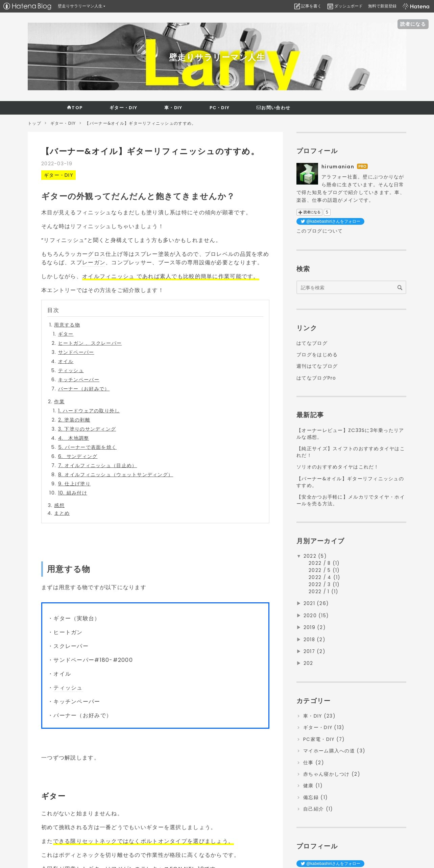The height and width of the screenshot is (868, 434).
Task: Open the 自己紹介 (1) category
Action: click(x=318, y=809)
